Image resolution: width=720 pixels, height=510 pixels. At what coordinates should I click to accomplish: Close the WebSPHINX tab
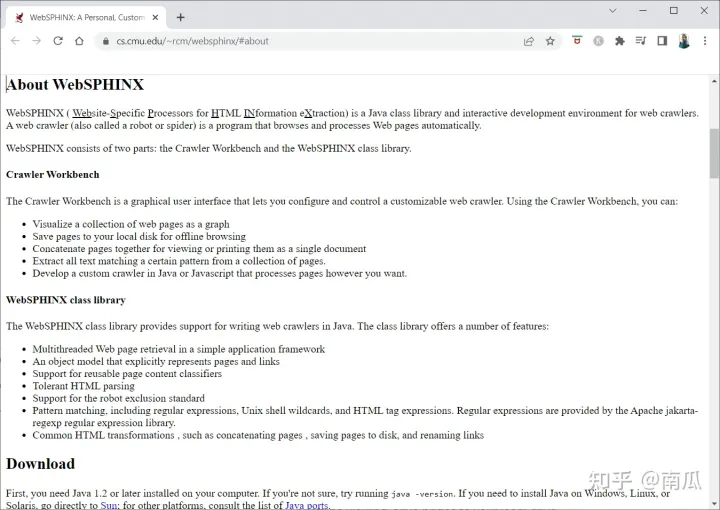(155, 17)
